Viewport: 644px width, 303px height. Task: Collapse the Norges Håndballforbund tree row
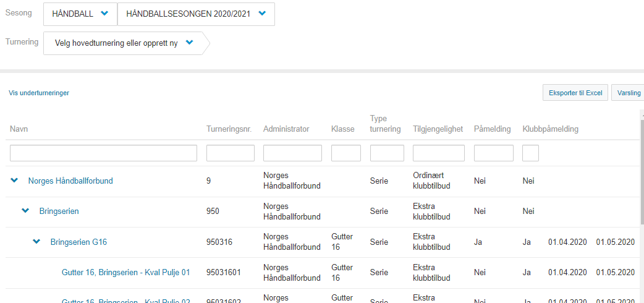tap(14, 181)
